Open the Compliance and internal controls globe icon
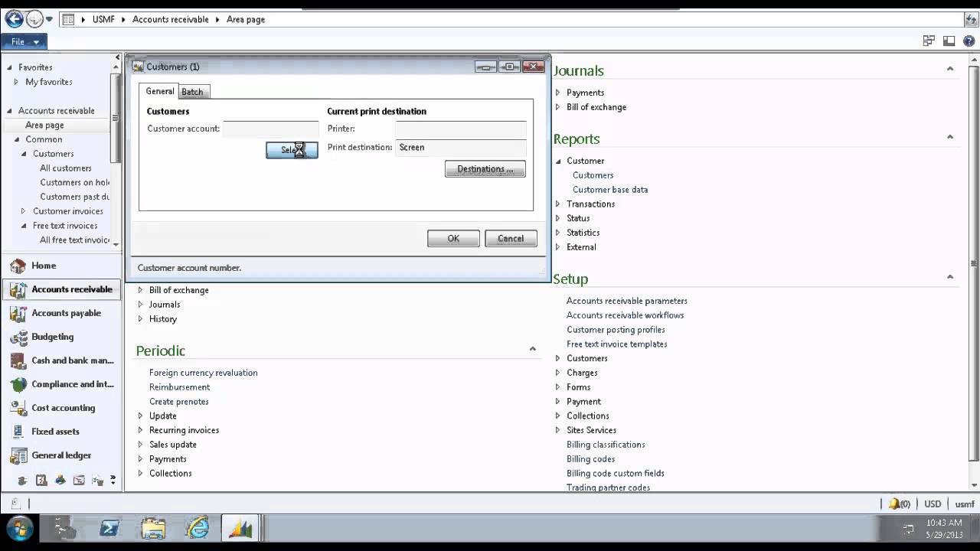 (18, 384)
